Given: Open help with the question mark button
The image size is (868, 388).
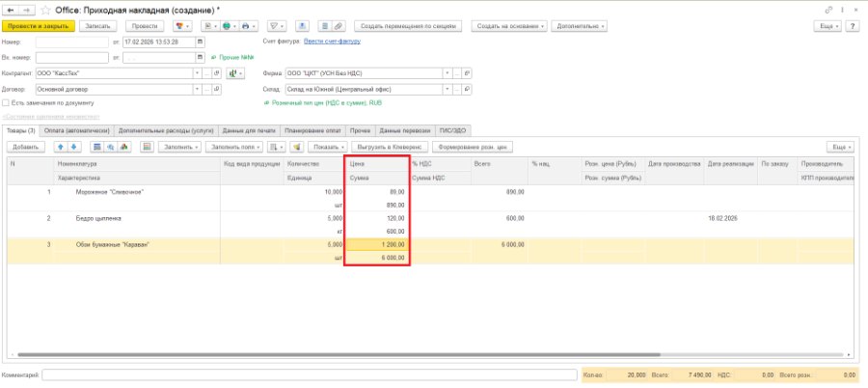Looking at the screenshot, I should [854, 26].
